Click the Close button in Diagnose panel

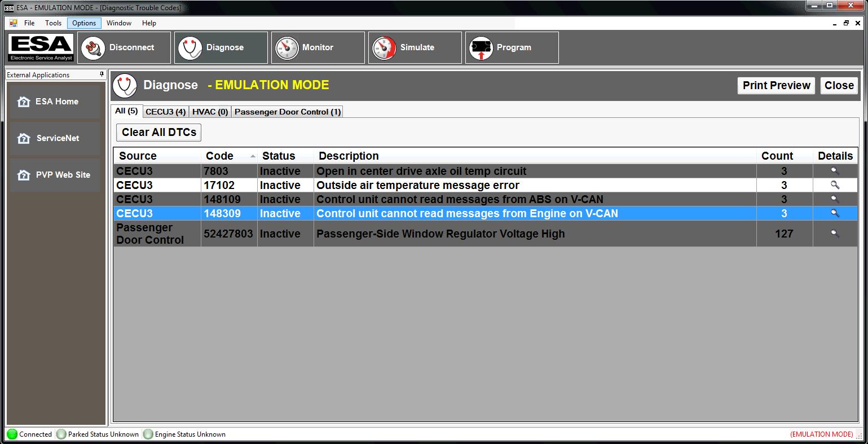[839, 85]
